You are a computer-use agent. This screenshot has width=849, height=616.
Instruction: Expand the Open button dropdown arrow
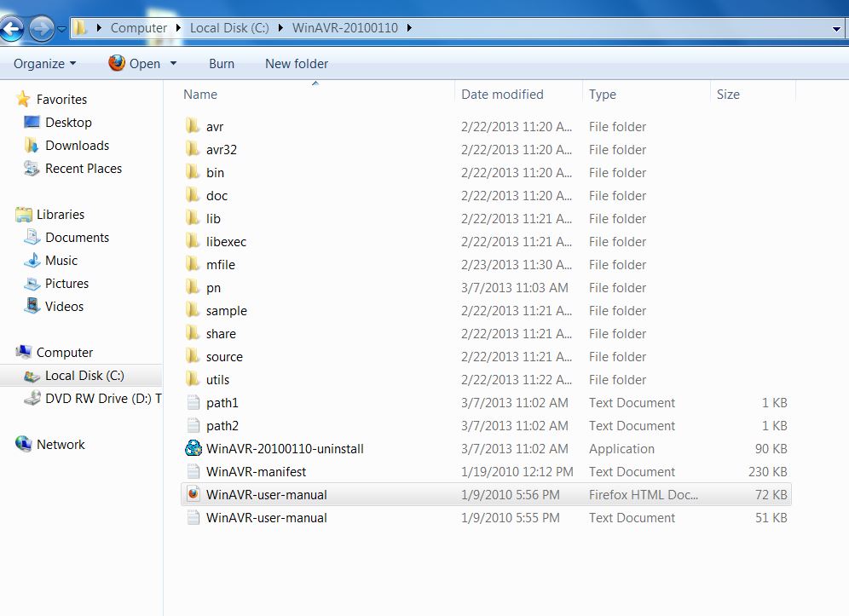(173, 64)
